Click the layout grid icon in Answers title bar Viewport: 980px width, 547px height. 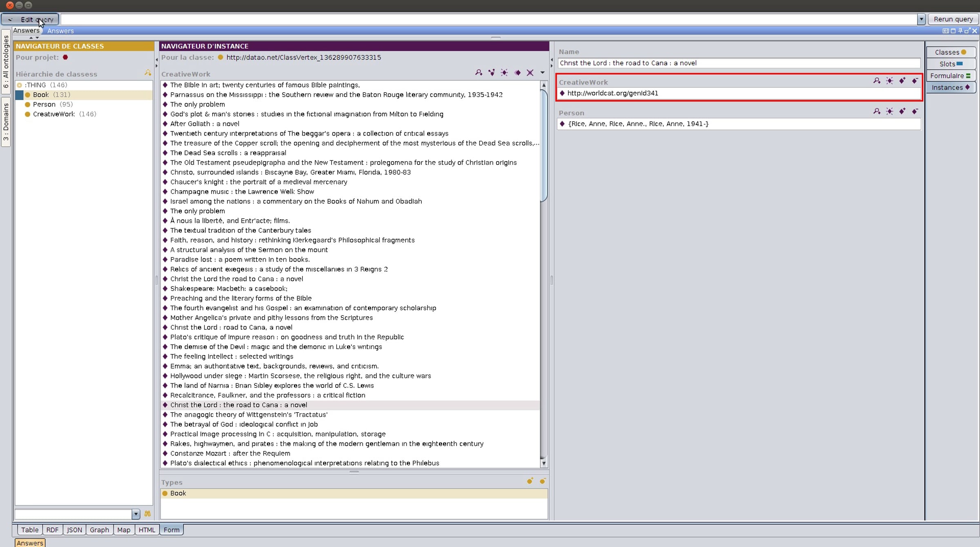(x=945, y=31)
